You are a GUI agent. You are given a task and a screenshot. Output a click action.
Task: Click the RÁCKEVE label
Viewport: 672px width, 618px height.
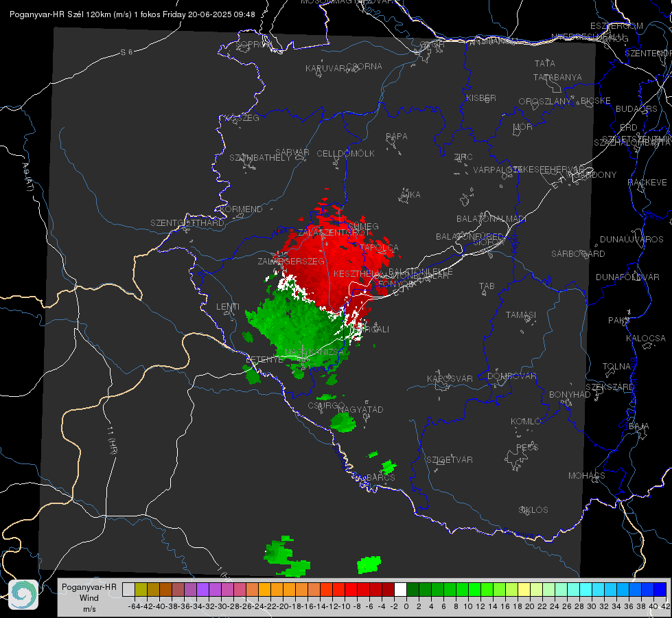pos(647,183)
